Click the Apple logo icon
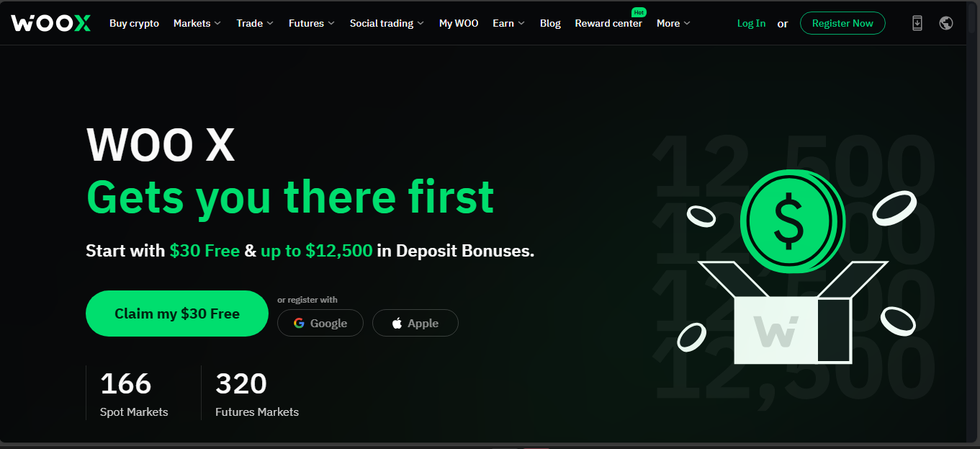The image size is (980, 449). [397, 323]
